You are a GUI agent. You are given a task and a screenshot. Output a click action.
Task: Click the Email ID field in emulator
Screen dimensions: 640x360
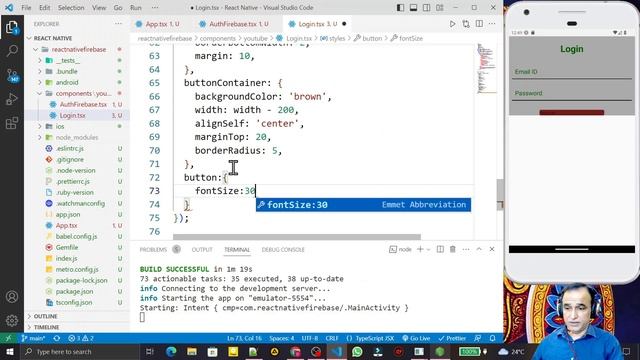pyautogui.click(x=571, y=72)
